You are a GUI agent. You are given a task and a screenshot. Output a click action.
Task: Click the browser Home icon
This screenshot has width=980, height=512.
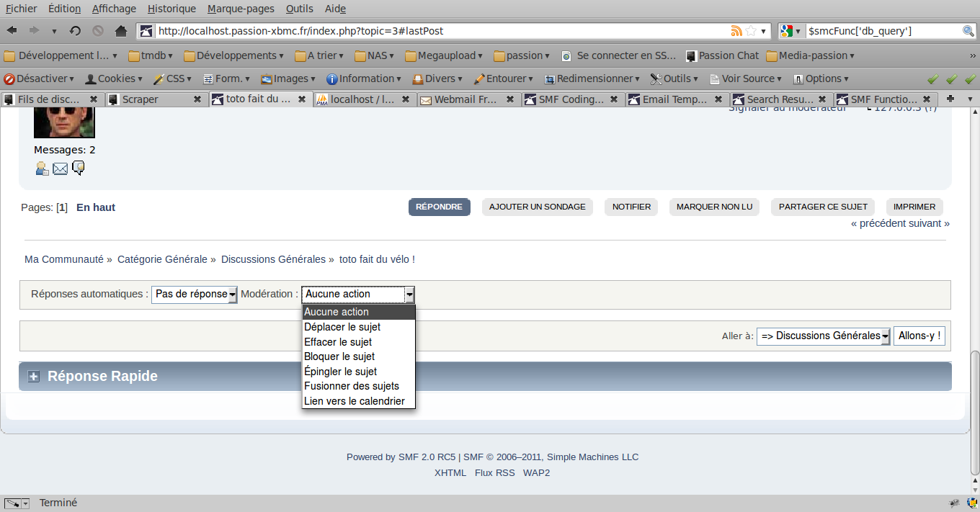(x=121, y=31)
